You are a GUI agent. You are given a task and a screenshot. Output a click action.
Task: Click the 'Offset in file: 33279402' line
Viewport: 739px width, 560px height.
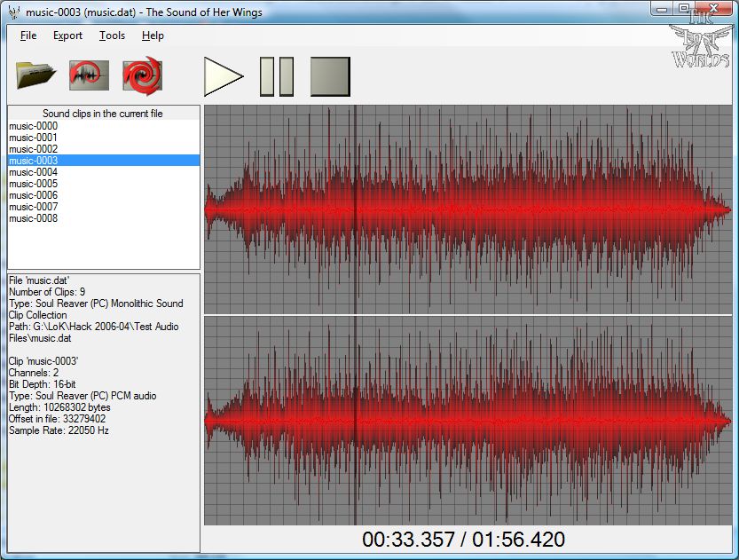click(57, 419)
